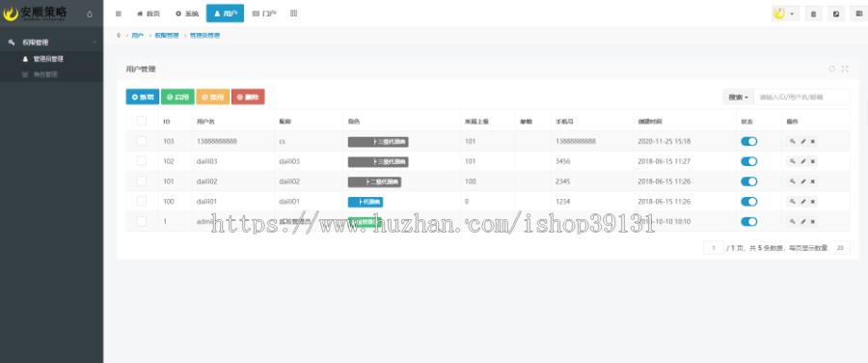This screenshot has width=868, height=363.
Task: Open the flame avatar user dropdown
Action: [x=785, y=14]
